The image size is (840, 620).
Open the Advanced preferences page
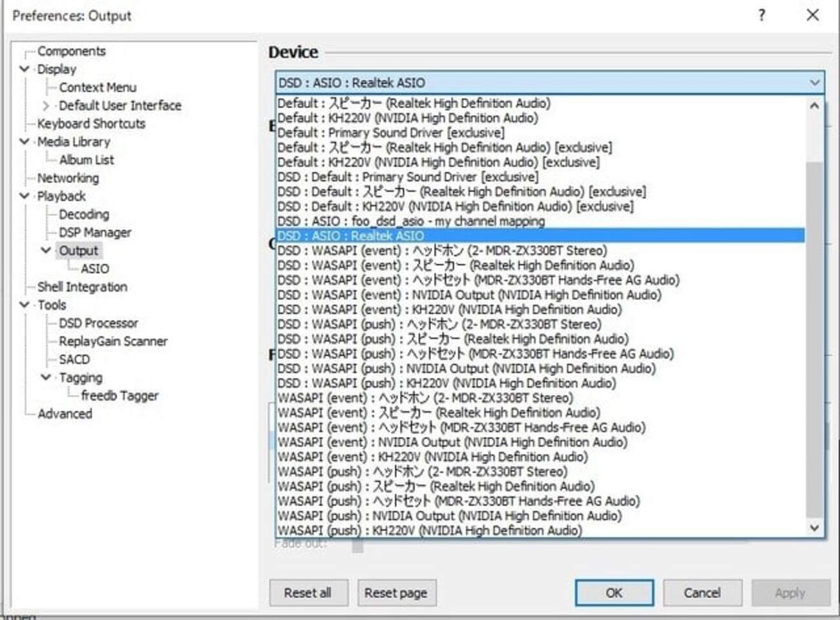[x=65, y=412]
